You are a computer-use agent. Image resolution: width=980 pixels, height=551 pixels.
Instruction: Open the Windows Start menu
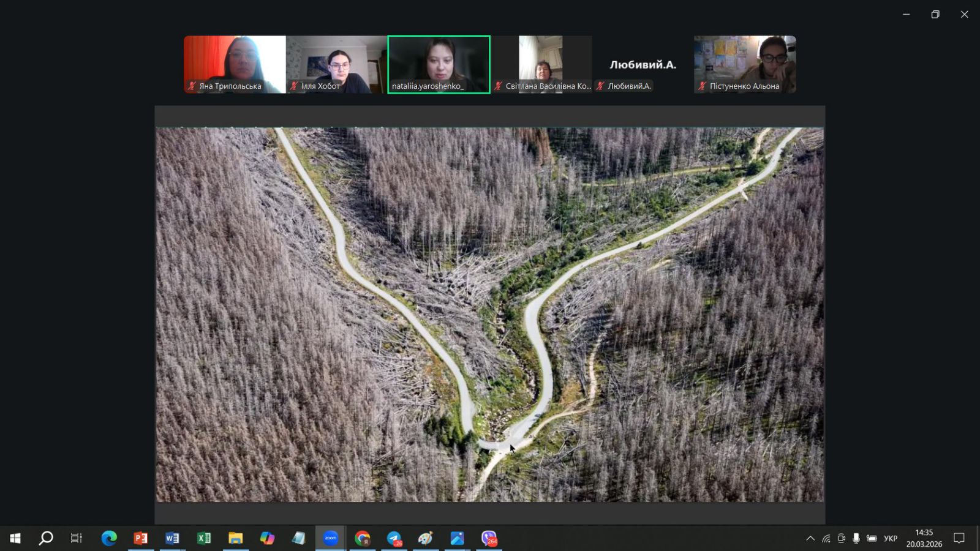pos(15,538)
